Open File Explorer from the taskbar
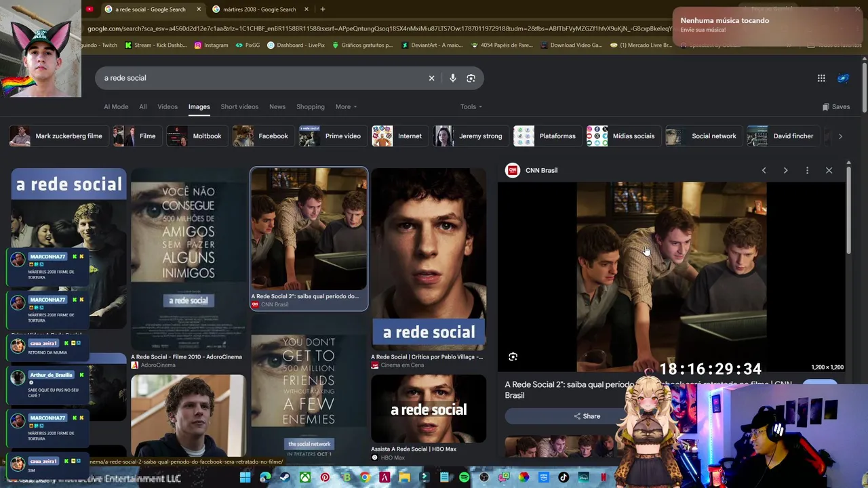 click(x=404, y=477)
